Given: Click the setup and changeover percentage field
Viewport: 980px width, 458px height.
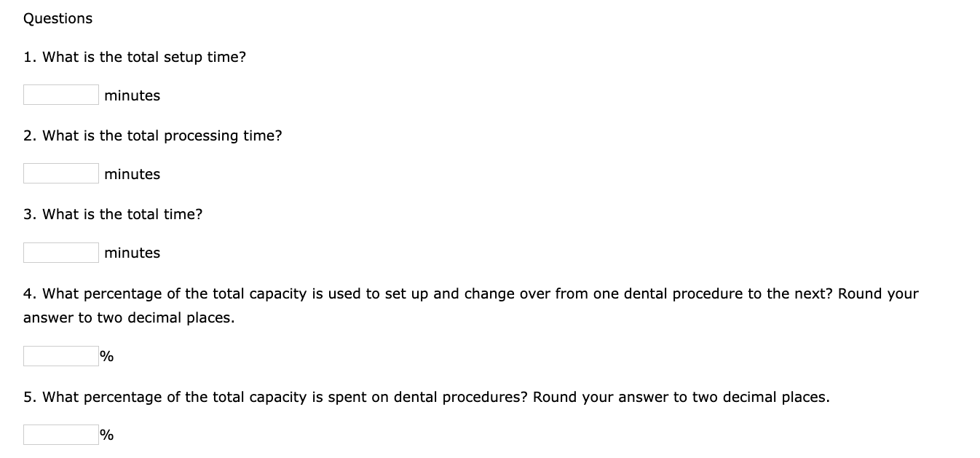Looking at the screenshot, I should [60, 355].
